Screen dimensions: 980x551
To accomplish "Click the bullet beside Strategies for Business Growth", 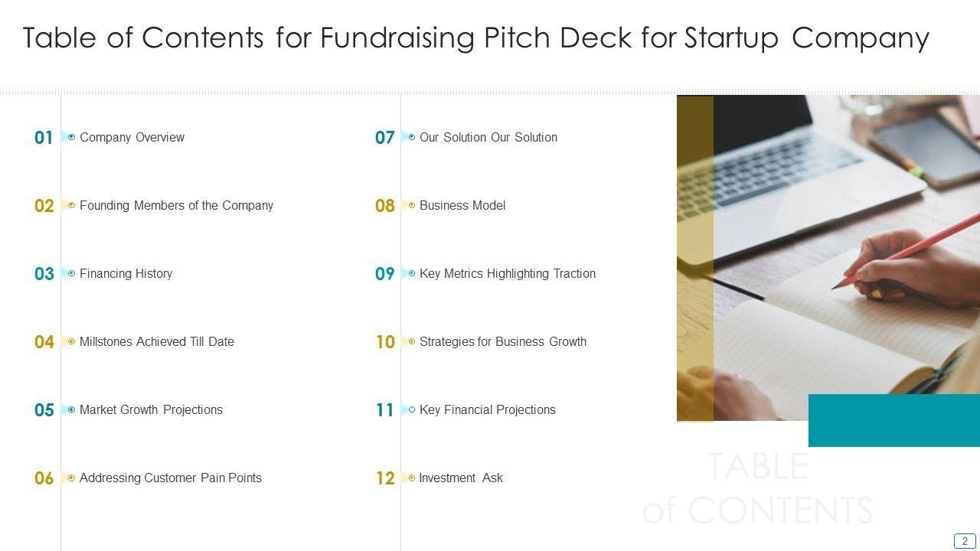I will (x=412, y=341).
